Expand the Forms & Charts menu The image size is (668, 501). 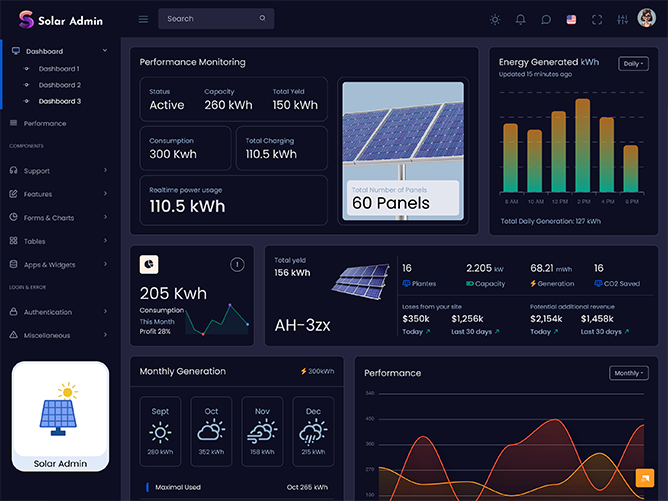tap(58, 217)
